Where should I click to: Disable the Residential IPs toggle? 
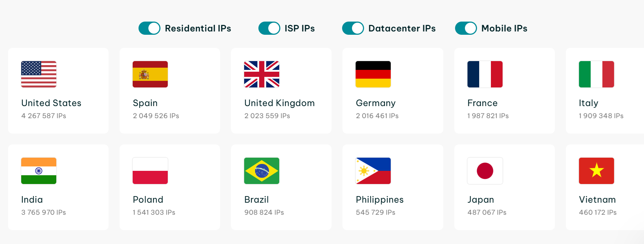(x=149, y=28)
